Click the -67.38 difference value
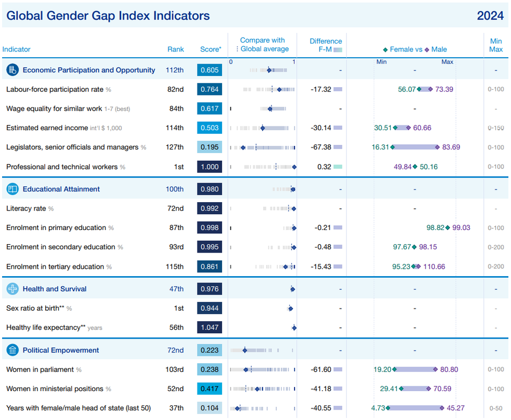Screen dimensions: 511x420 pos(321,148)
